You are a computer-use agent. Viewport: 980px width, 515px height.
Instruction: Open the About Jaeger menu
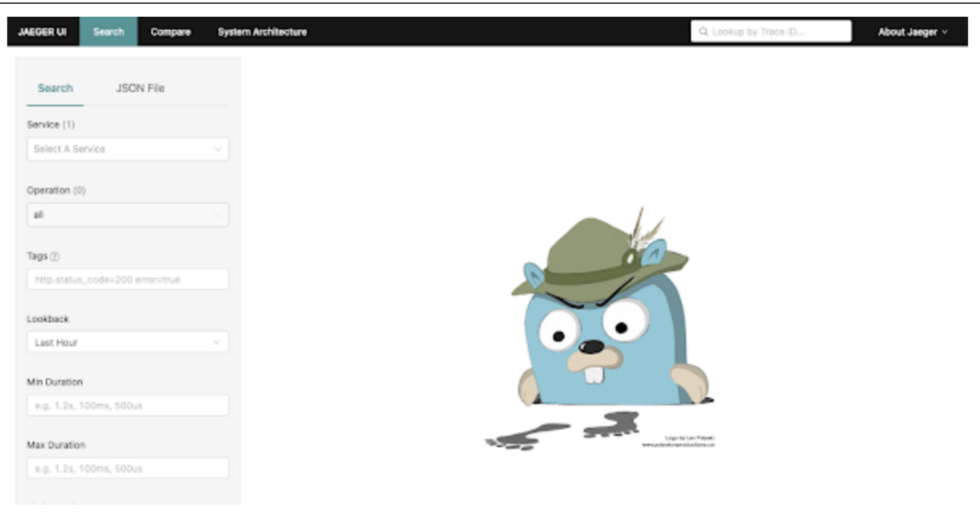click(x=912, y=32)
